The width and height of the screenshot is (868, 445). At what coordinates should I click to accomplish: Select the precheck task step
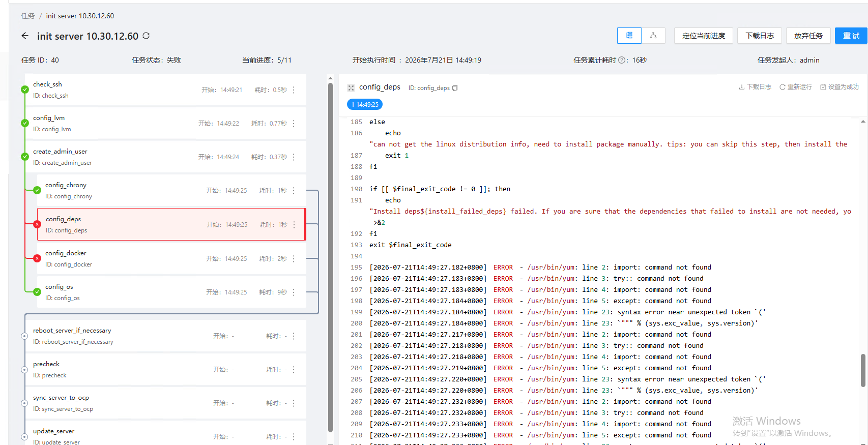point(165,369)
